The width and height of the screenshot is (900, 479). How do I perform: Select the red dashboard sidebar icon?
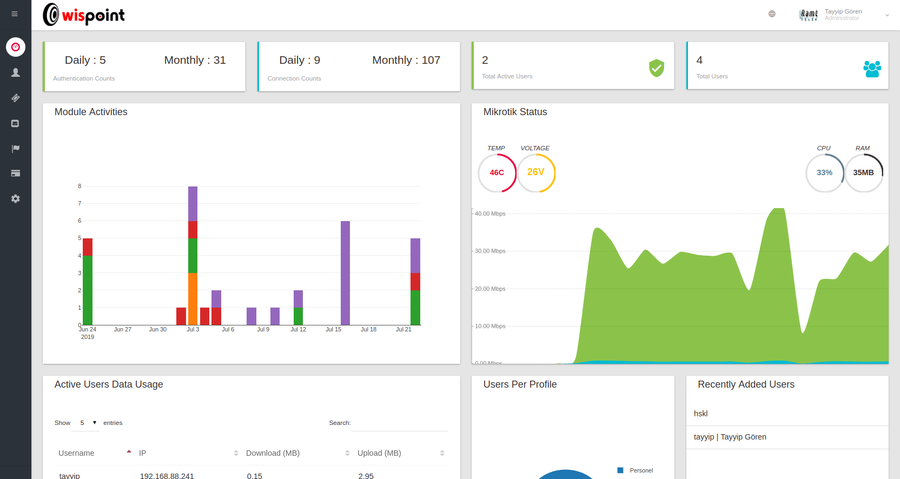coord(15,47)
